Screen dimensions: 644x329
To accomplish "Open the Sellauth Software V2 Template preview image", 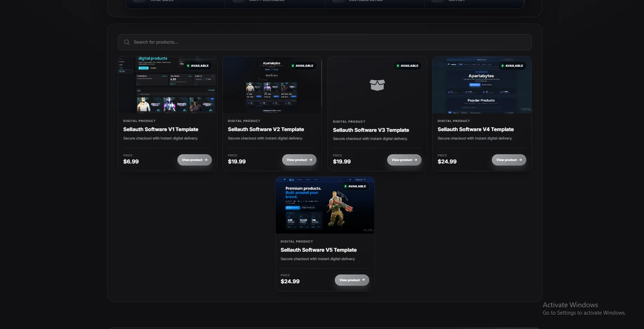I will tap(272, 85).
